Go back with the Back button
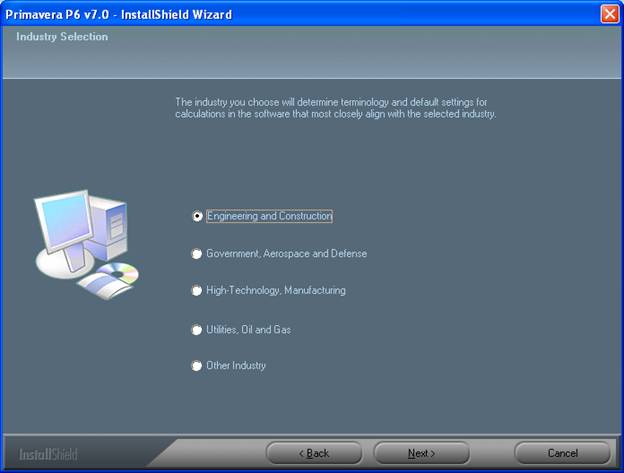The width and height of the screenshot is (624, 473). [314, 453]
